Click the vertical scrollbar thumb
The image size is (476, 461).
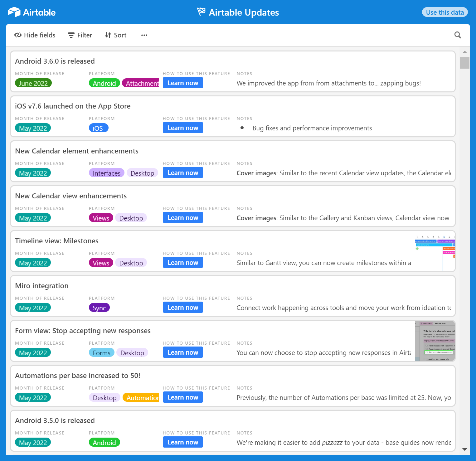[x=465, y=63]
